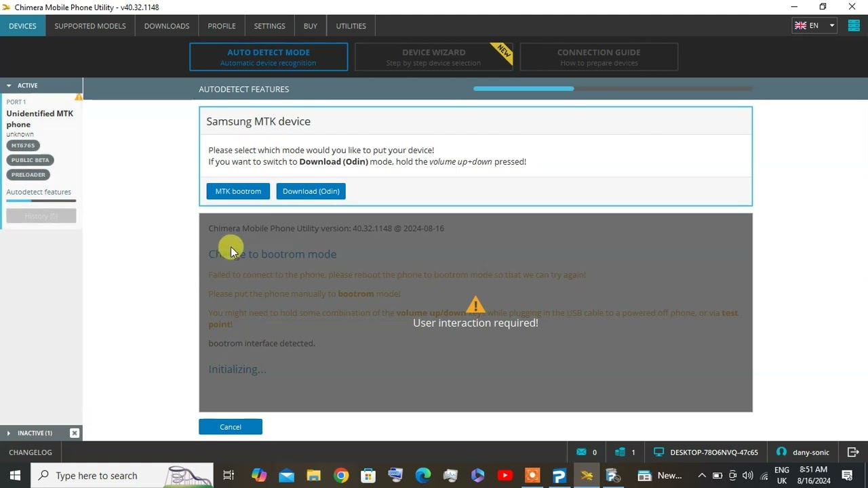Click the DESKTOP-78O6NVQ-47c65 computer label
Viewport: 868px width, 488px height.
tap(713, 452)
